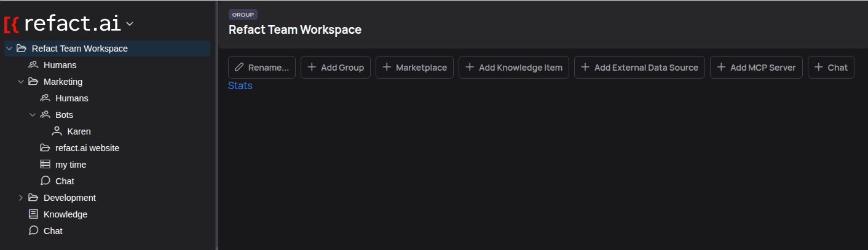
Task: Click the plus icon on toolbar Chat button
Action: [819, 68]
